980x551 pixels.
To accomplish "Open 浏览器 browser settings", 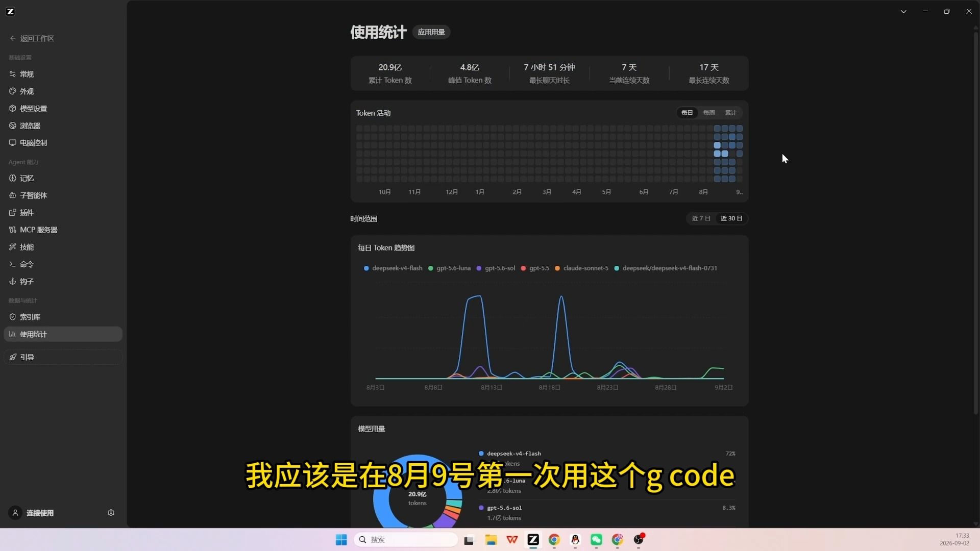I will pyautogui.click(x=63, y=126).
